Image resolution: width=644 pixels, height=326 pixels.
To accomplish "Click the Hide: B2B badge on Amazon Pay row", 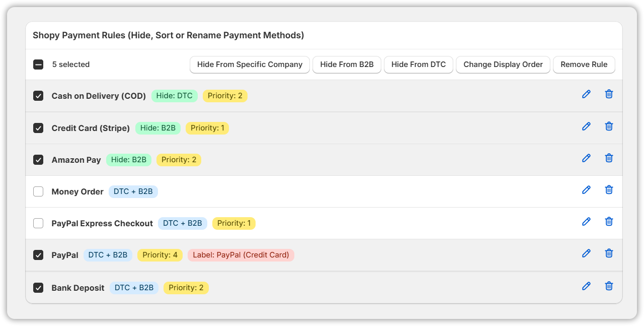I will coord(129,160).
